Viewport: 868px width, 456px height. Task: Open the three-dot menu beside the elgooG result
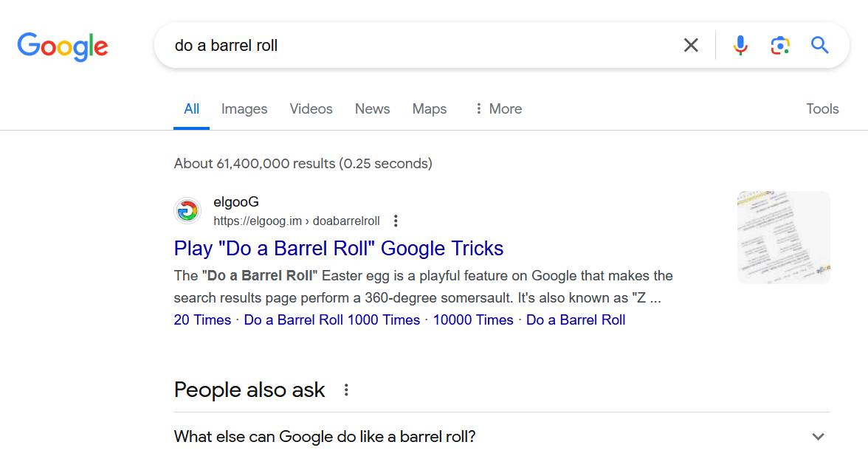[396, 221]
